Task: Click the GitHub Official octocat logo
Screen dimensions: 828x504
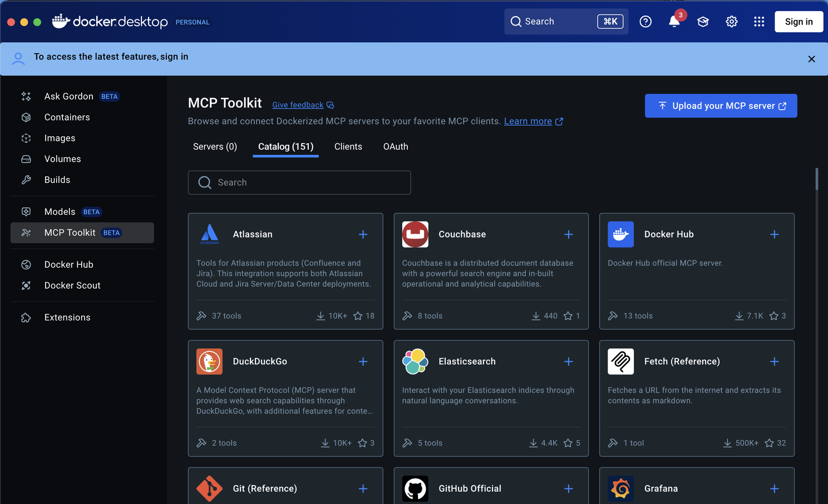Action: [x=415, y=488]
